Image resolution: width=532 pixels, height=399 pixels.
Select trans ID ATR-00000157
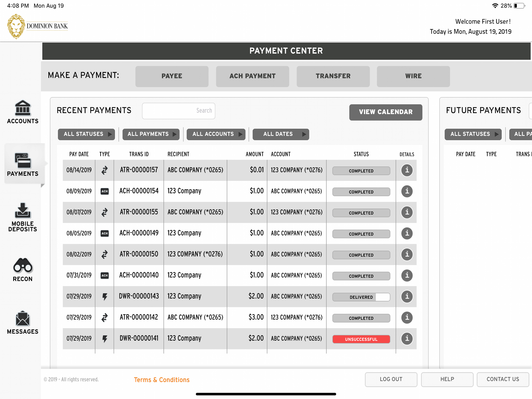tap(139, 170)
